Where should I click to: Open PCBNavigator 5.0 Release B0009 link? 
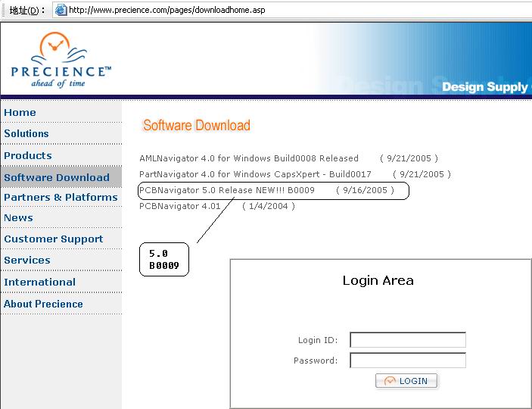pyautogui.click(x=226, y=190)
